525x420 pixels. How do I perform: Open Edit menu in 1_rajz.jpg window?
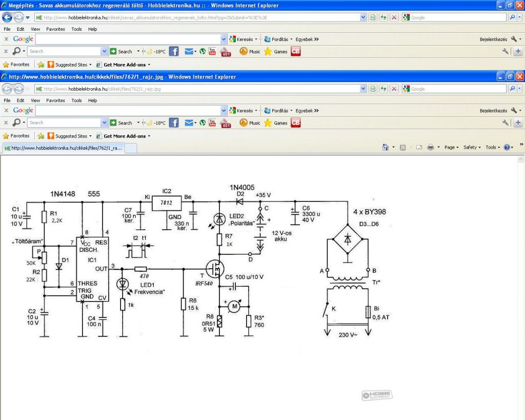pyautogui.click(x=21, y=101)
